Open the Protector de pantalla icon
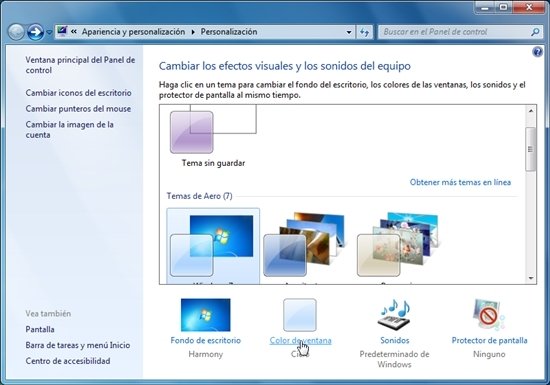Image resolution: width=550 pixels, height=385 pixels. point(489,315)
